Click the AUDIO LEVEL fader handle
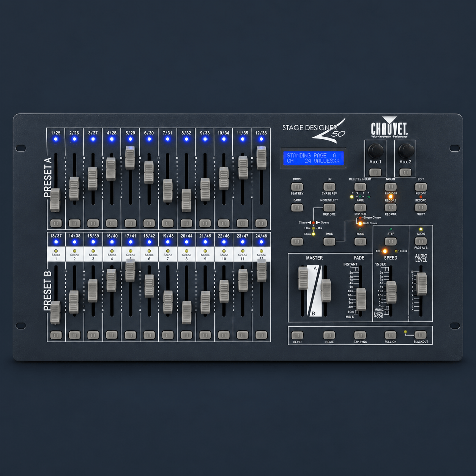This screenshot has height=476, width=476. click(x=422, y=284)
